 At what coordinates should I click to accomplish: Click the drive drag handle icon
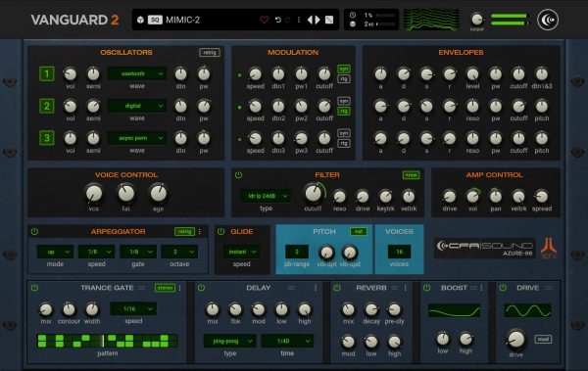[x=549, y=288]
